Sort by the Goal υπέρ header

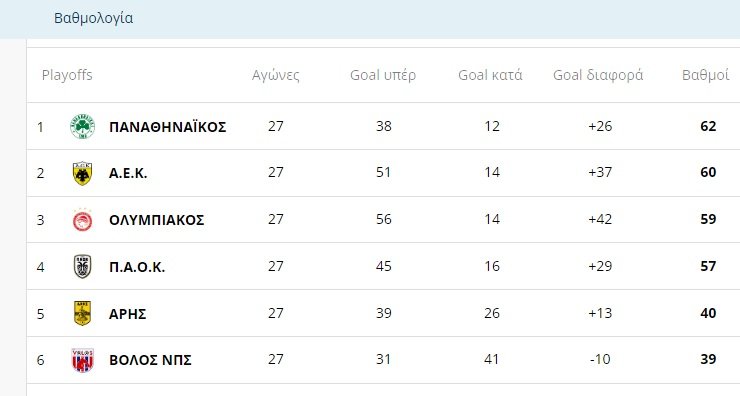[x=383, y=75]
